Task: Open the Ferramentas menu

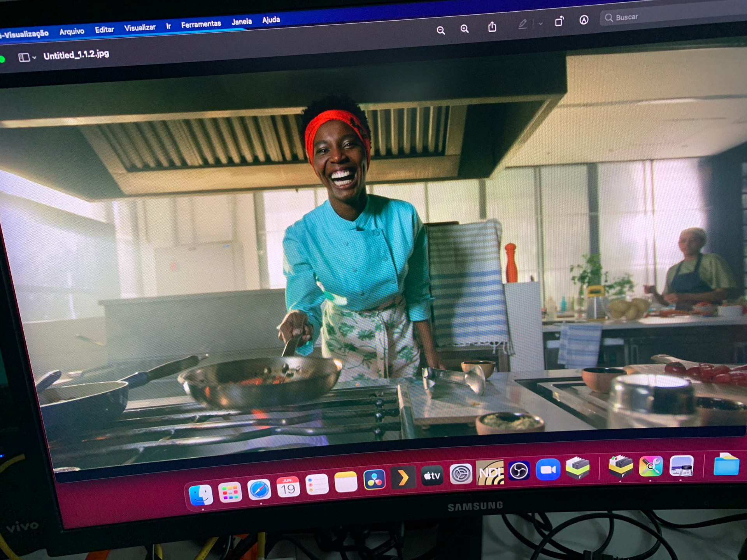Action: (x=201, y=24)
